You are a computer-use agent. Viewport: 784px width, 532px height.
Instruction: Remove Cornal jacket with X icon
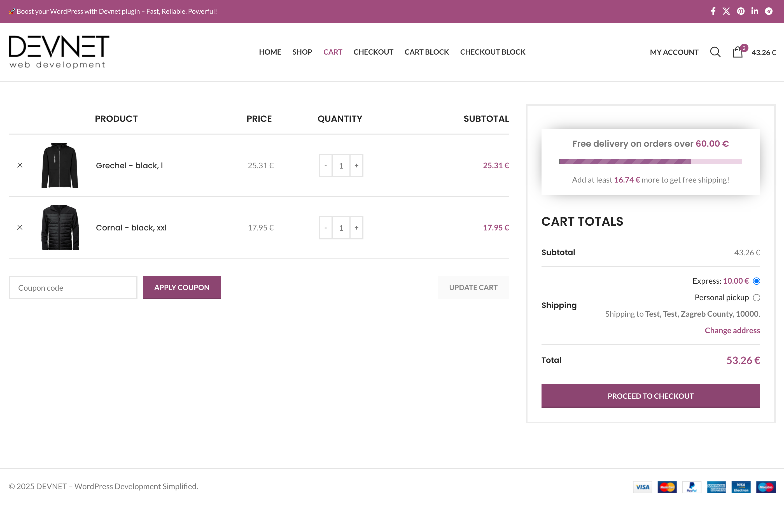(20, 227)
